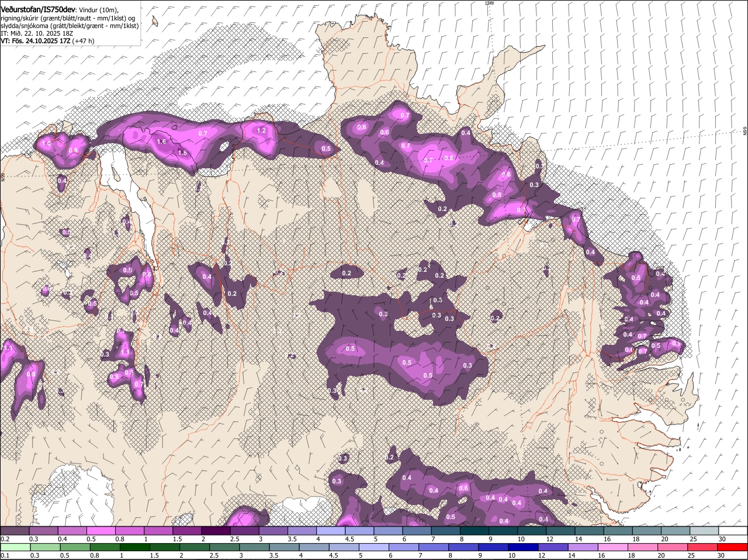Select the light pink 16 swatch, lower legend row
The image size is (748, 560).
614,547
